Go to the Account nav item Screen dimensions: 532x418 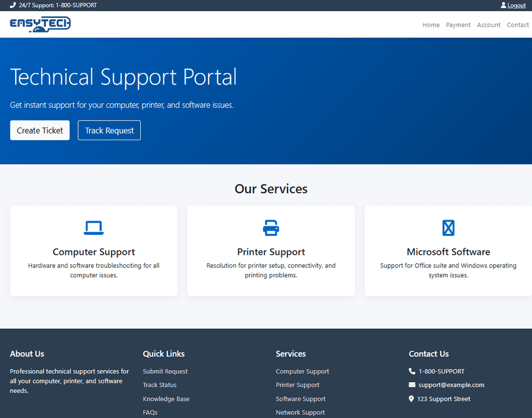pos(488,25)
